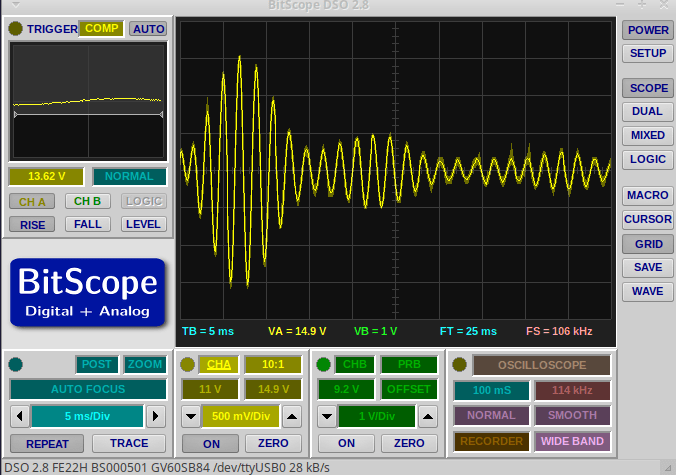Open the 1 V/Div selector
676x475 pixels.
tap(377, 417)
